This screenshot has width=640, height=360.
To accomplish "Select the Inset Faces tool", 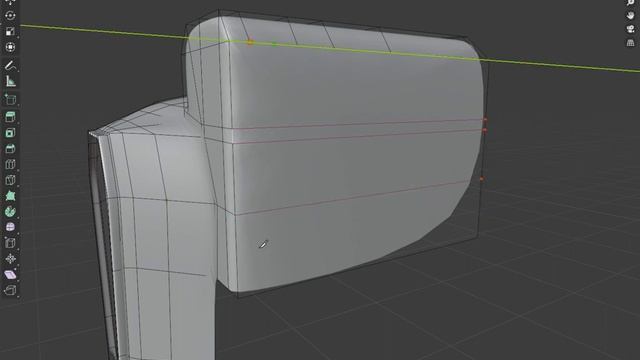I will (x=10, y=133).
